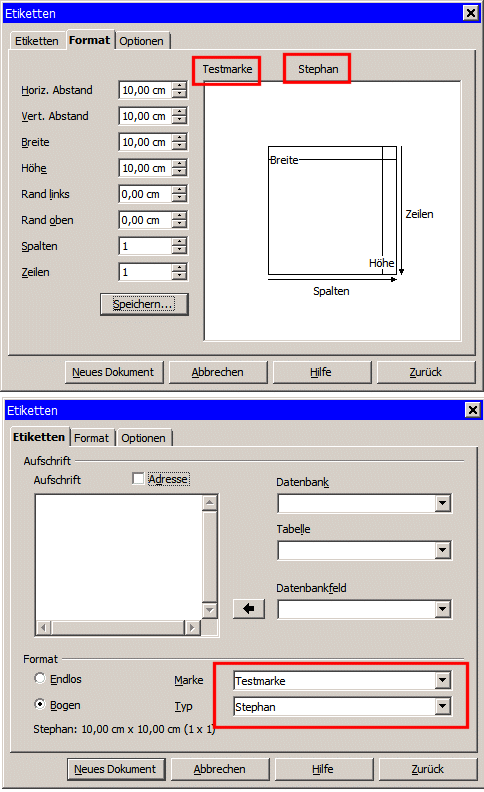This screenshot has height=792, width=484.
Task: Open the Datenbank dropdown
Action: [443, 503]
